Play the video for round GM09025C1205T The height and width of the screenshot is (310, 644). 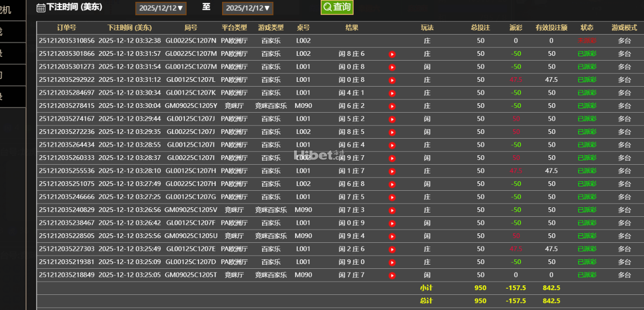pyautogui.click(x=392, y=275)
